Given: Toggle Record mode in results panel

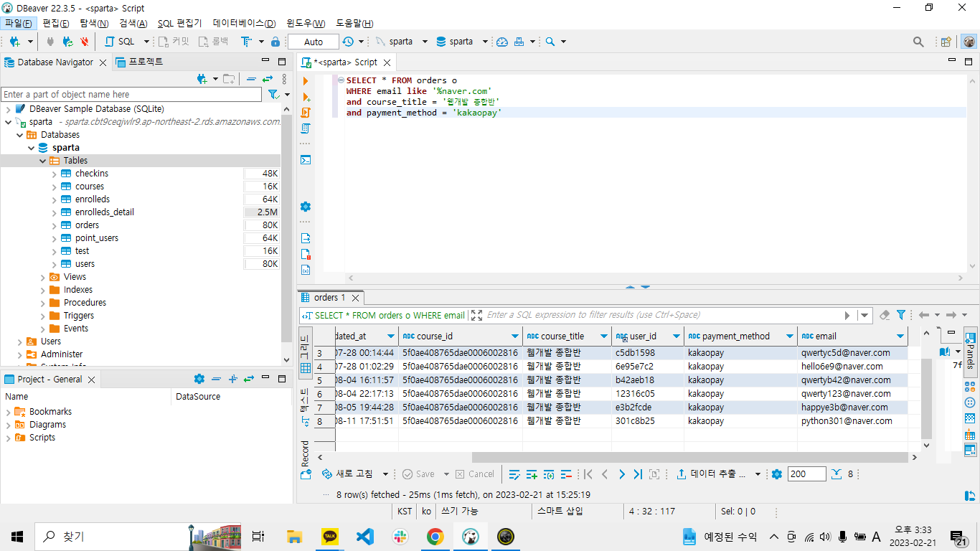Looking at the screenshot, I should pyautogui.click(x=305, y=458).
